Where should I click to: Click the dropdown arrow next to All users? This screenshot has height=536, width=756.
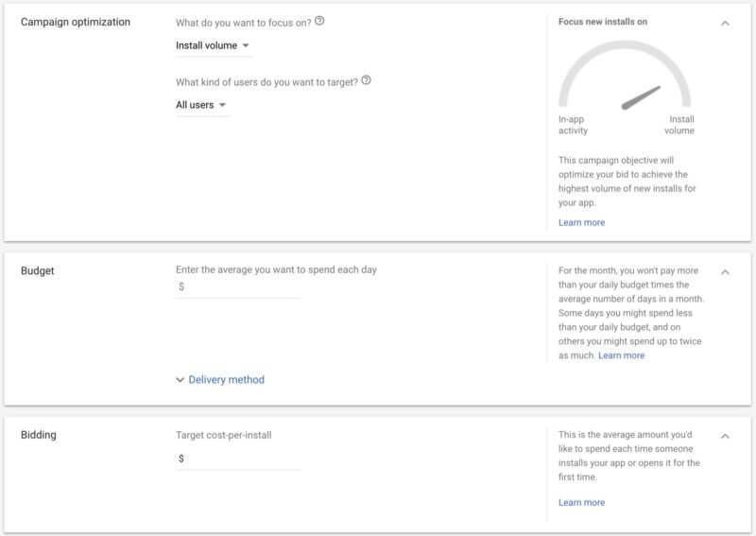(x=222, y=105)
